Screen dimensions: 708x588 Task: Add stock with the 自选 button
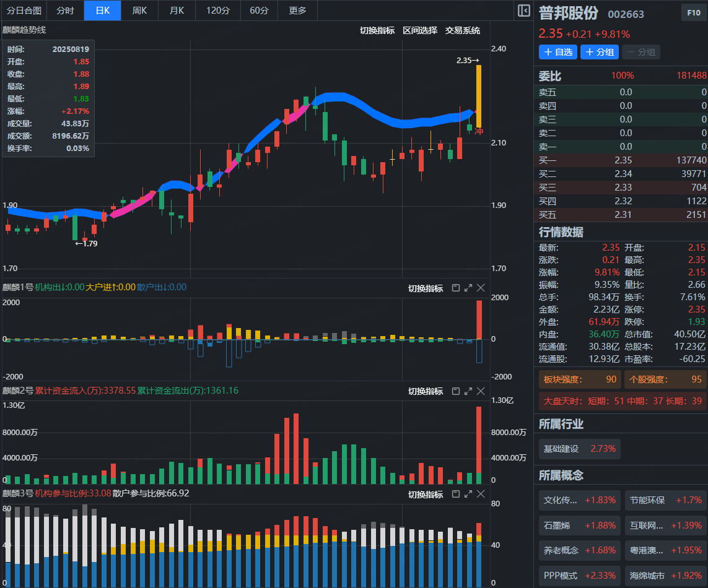[557, 52]
